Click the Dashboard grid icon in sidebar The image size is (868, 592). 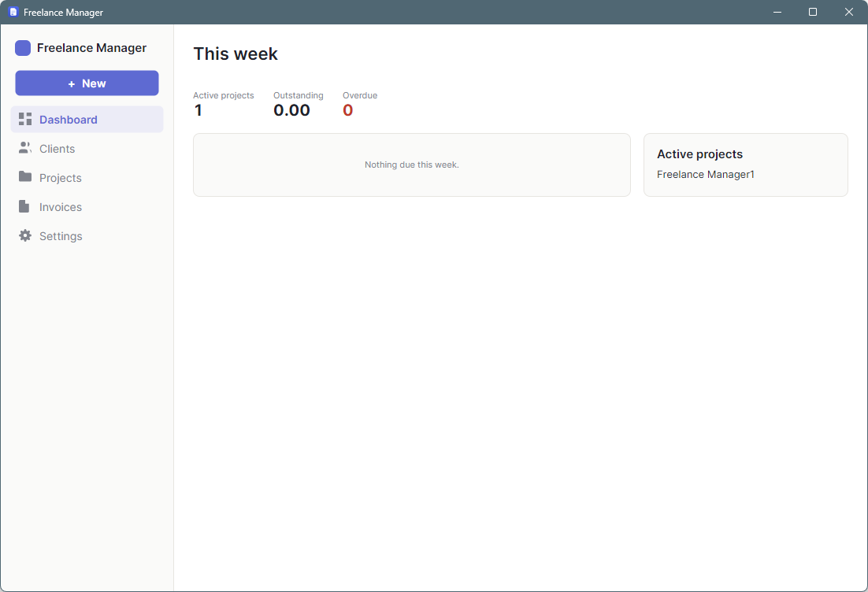pyautogui.click(x=25, y=119)
